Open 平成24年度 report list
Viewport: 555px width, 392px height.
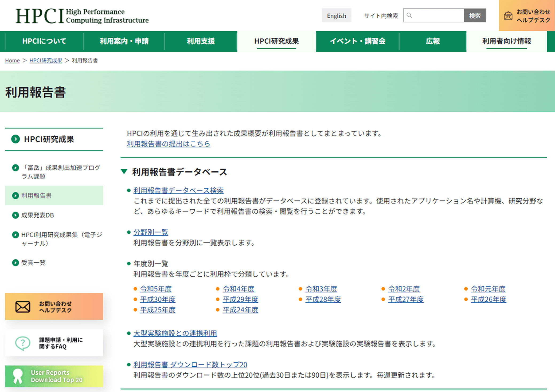[240, 310]
